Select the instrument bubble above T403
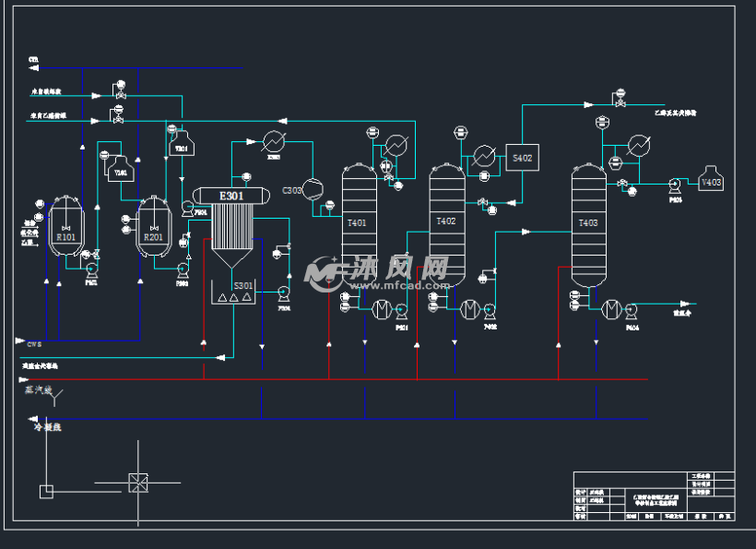Screen dimensions: 756x549 (602, 122)
